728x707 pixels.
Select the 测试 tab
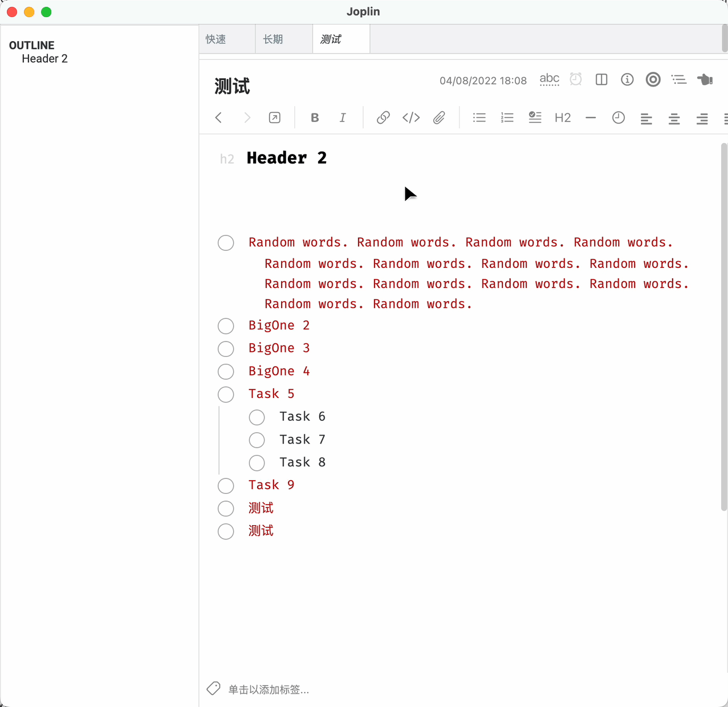(x=341, y=39)
